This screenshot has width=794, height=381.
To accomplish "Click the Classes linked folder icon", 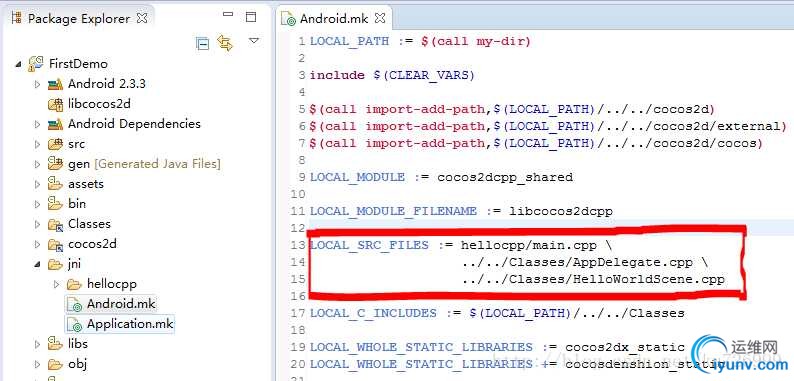I will click(55, 224).
